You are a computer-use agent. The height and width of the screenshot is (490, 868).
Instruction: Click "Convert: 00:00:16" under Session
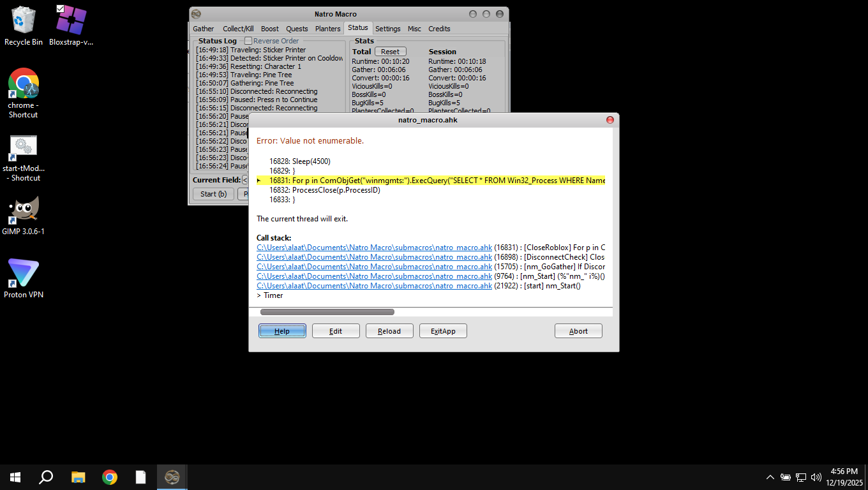(457, 78)
